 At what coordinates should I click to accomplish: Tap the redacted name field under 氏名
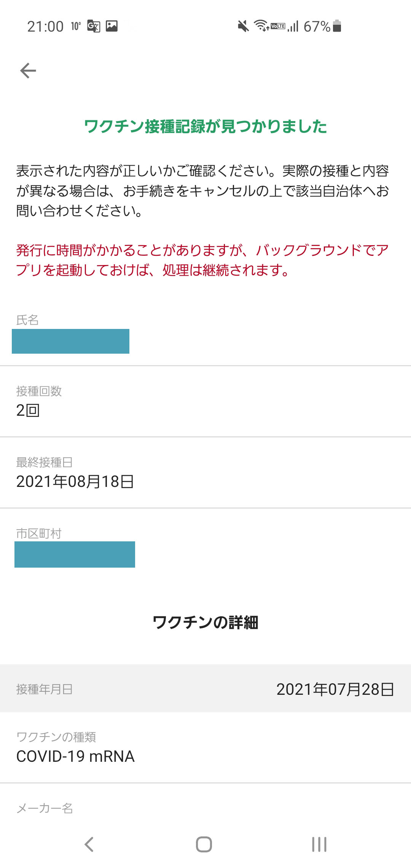[71, 341]
